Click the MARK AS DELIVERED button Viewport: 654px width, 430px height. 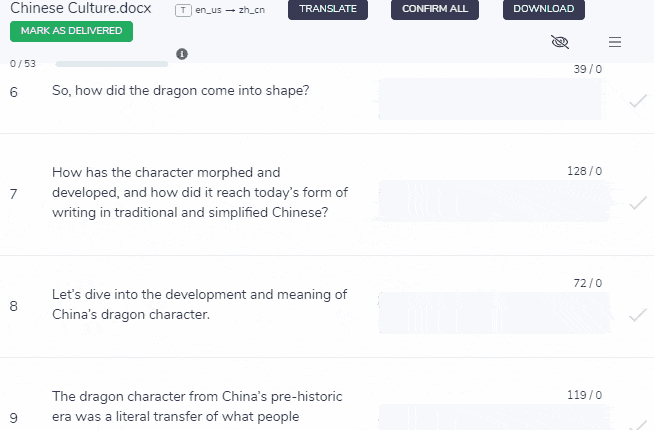71,31
